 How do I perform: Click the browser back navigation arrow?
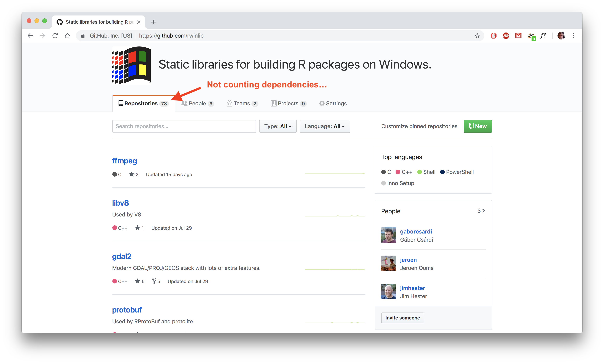(30, 36)
